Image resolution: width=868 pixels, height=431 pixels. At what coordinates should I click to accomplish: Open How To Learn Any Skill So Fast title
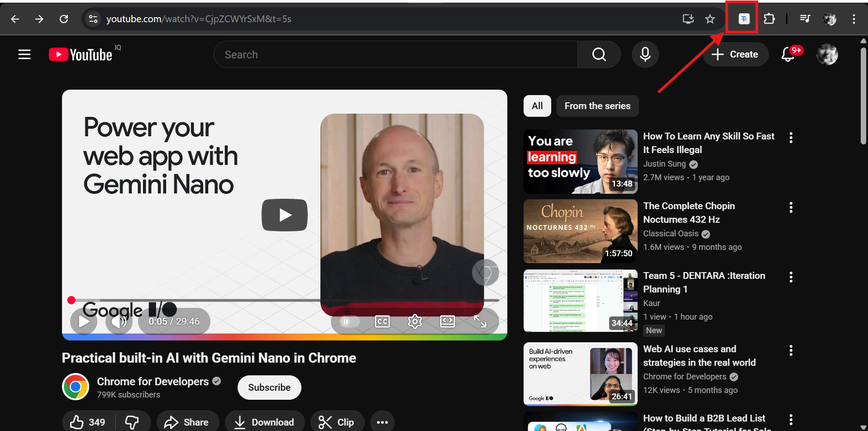click(x=709, y=143)
